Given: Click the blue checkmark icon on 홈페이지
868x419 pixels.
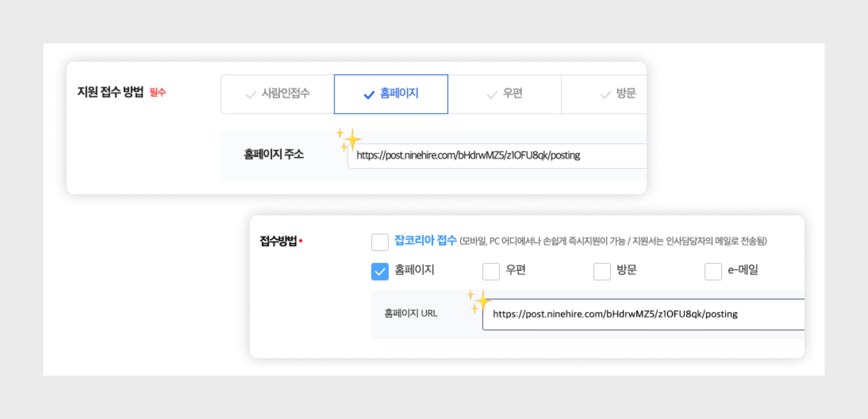Looking at the screenshot, I should 369,95.
